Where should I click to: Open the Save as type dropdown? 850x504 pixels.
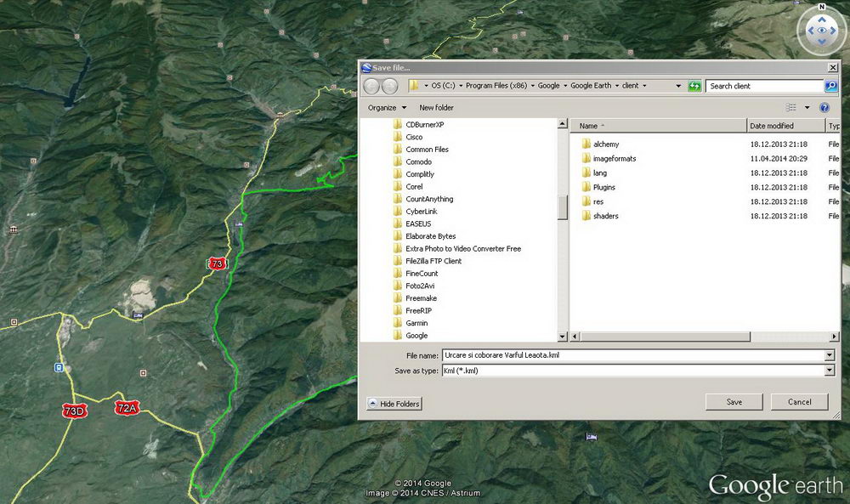click(830, 371)
